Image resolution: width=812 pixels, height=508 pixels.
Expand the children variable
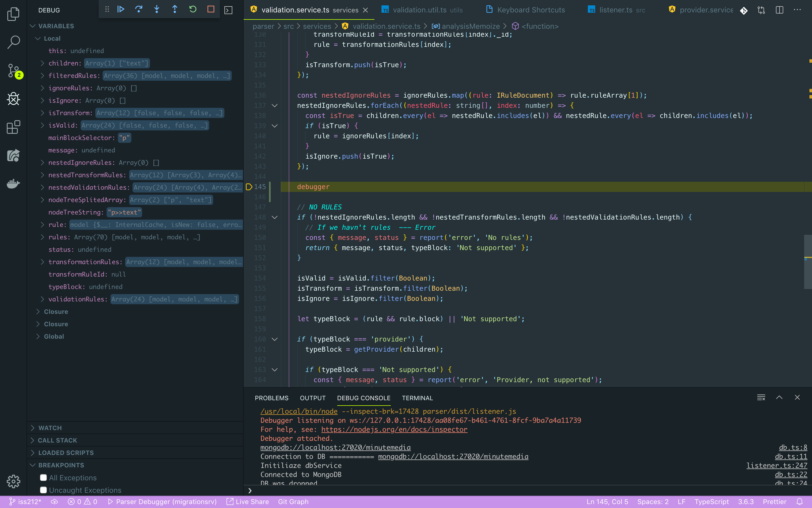click(42, 63)
